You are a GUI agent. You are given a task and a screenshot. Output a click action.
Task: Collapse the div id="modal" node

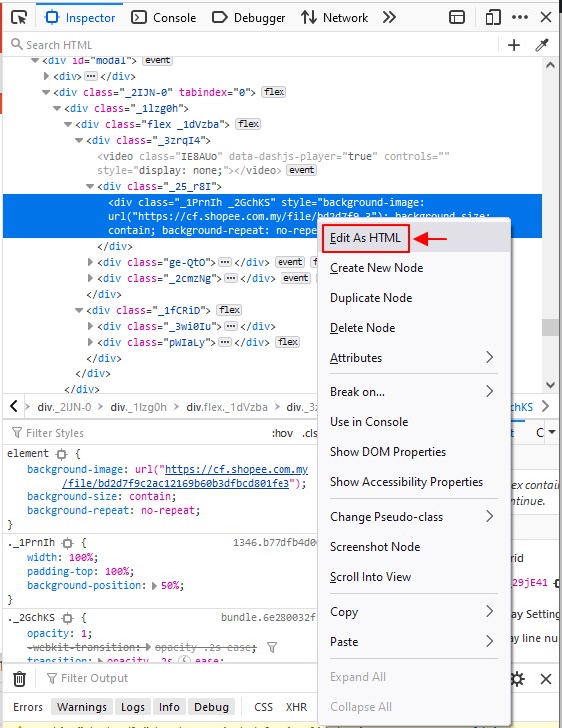coord(35,60)
